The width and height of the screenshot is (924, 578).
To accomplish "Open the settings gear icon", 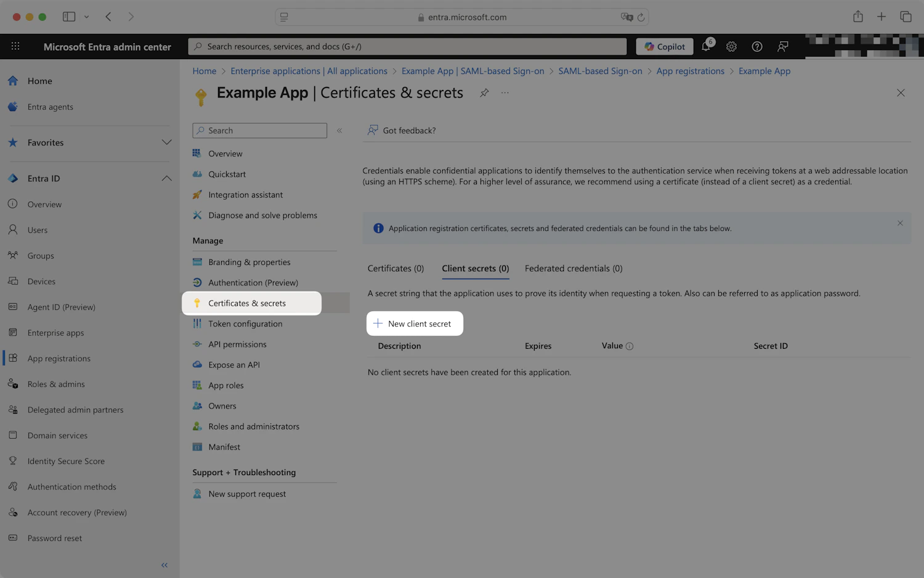I will (x=731, y=46).
